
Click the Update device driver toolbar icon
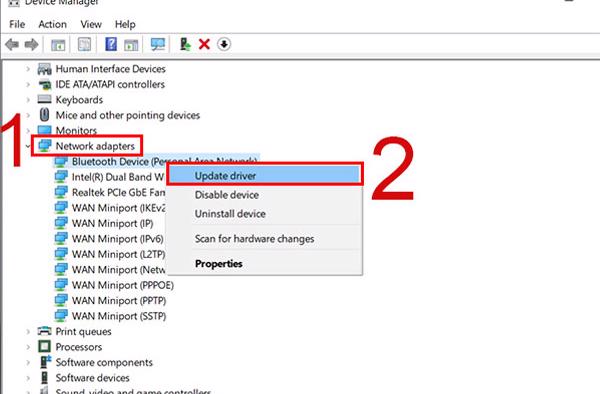pyautogui.click(x=185, y=44)
